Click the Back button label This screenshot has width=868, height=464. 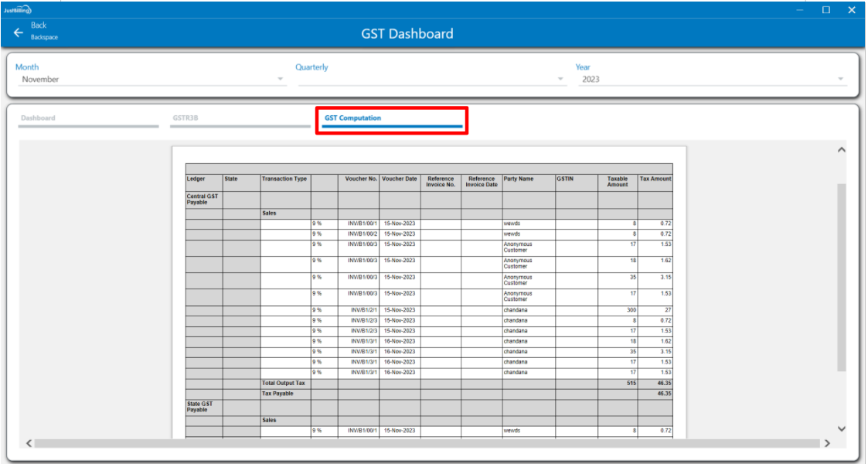click(39, 26)
